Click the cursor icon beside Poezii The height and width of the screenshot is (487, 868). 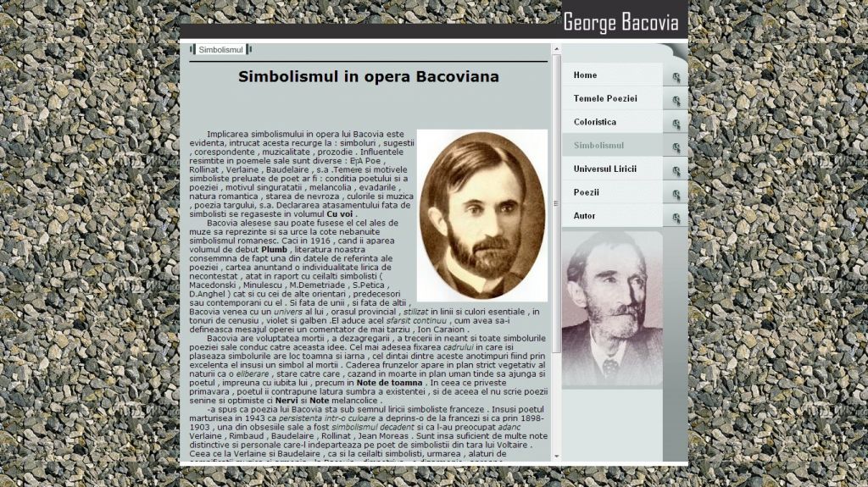click(x=676, y=194)
